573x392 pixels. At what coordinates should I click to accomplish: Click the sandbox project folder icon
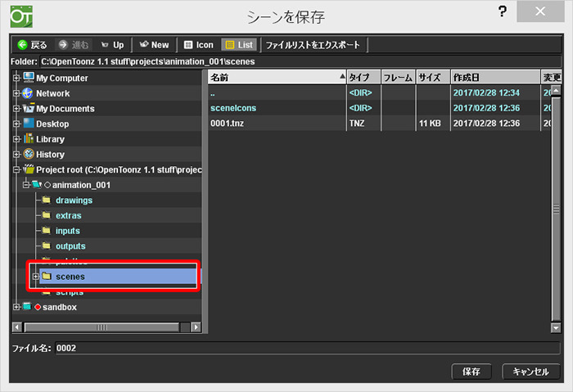[27, 306]
